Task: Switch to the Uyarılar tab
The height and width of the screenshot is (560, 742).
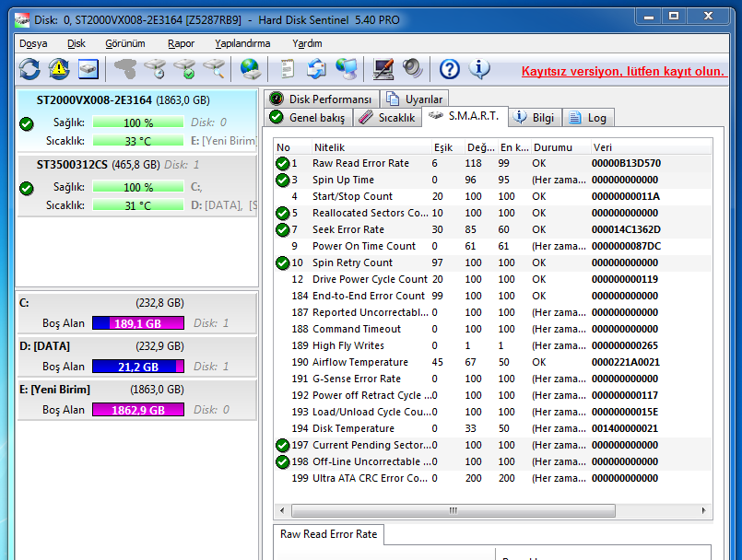Action: coord(415,99)
